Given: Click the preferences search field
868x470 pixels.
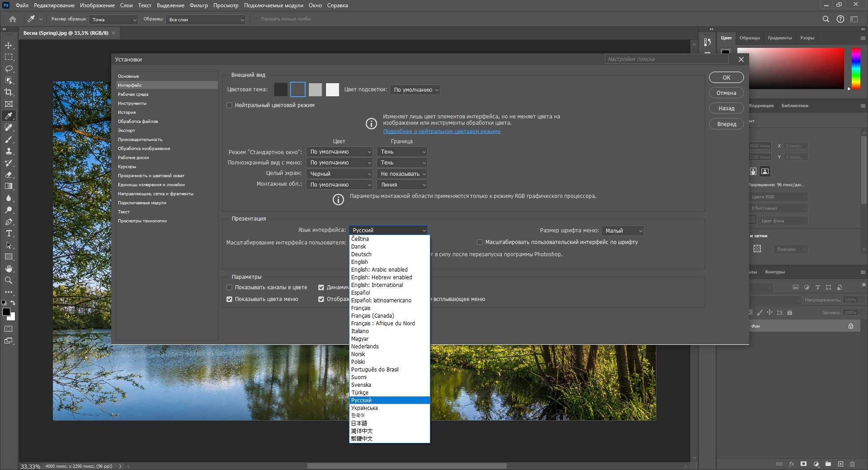Looking at the screenshot, I should coord(667,59).
